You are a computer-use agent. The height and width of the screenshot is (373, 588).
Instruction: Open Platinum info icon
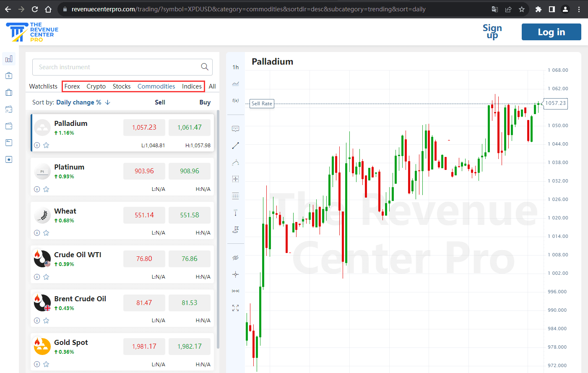tap(37, 189)
